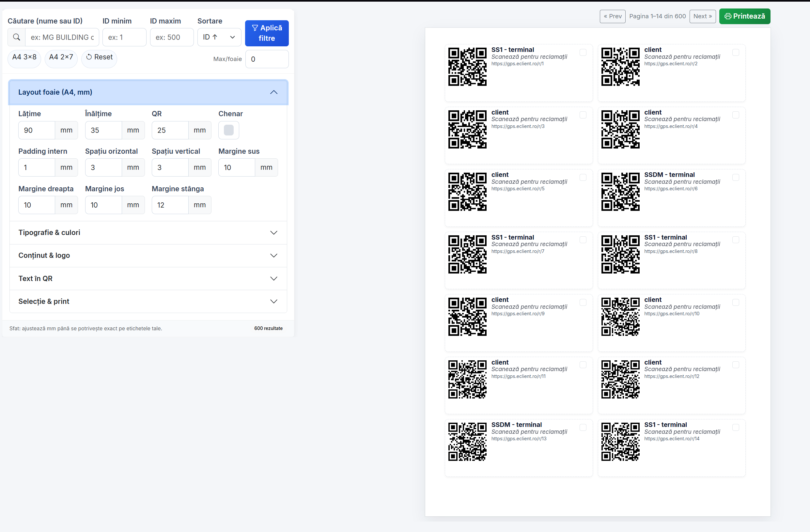Click the Spațiu orizontal field

103,167
